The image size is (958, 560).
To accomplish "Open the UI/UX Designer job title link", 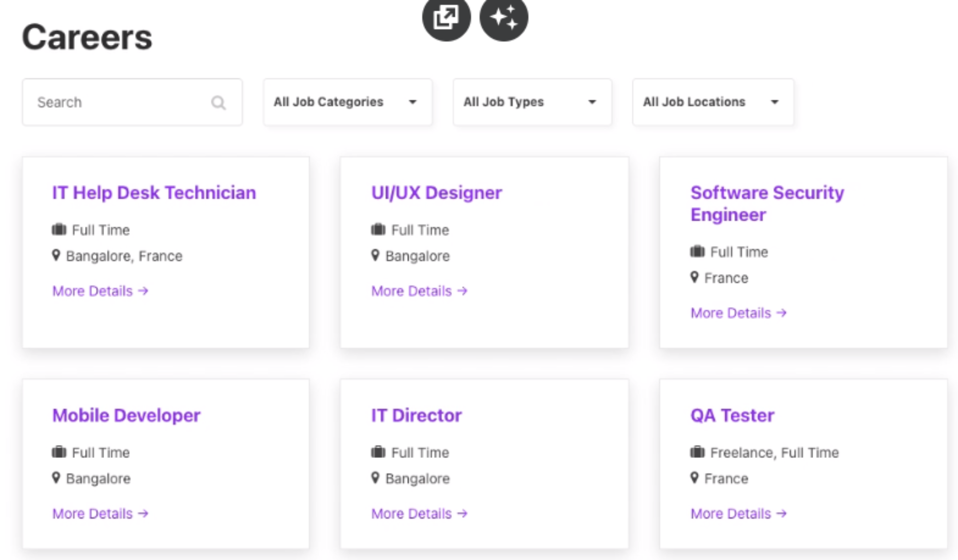I will (436, 193).
